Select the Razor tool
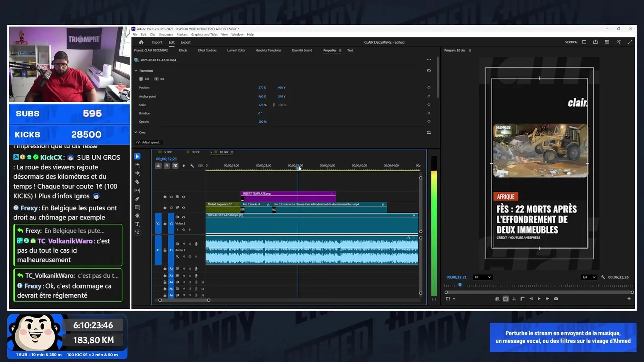The height and width of the screenshot is (362, 644). click(x=138, y=182)
